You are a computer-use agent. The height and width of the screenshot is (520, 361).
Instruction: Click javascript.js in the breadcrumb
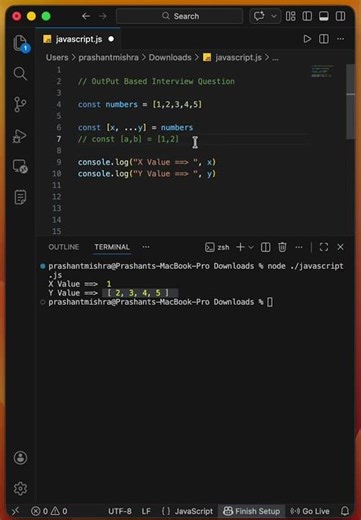pos(238,57)
